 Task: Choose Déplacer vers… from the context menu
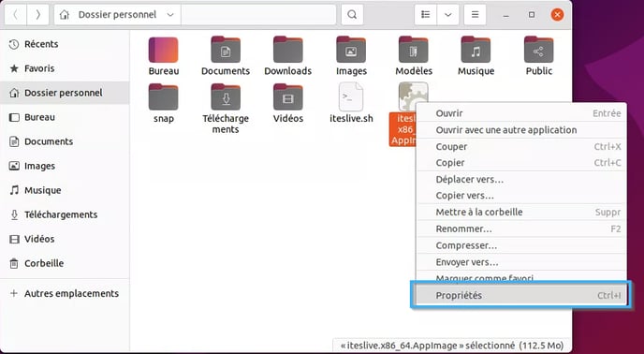[x=521, y=180]
